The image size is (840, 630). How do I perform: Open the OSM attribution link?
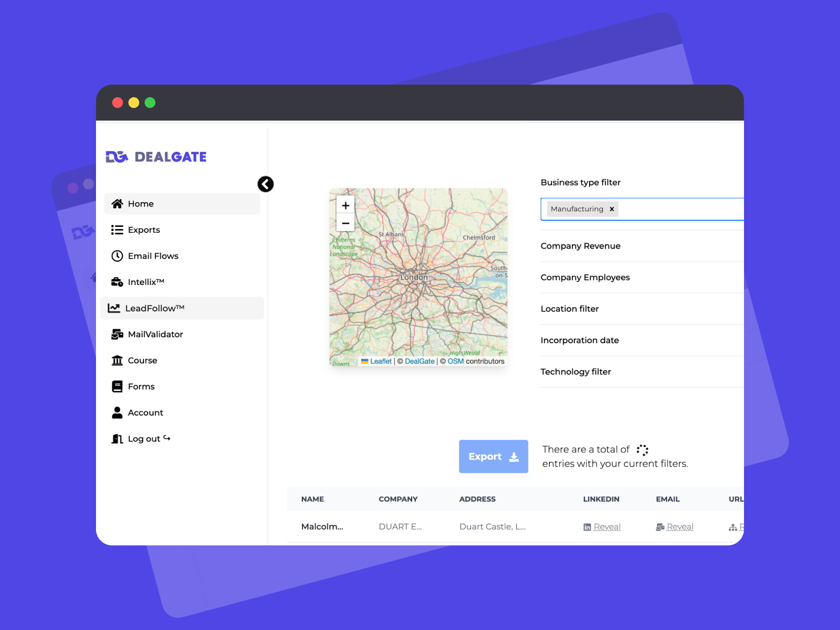[455, 361]
